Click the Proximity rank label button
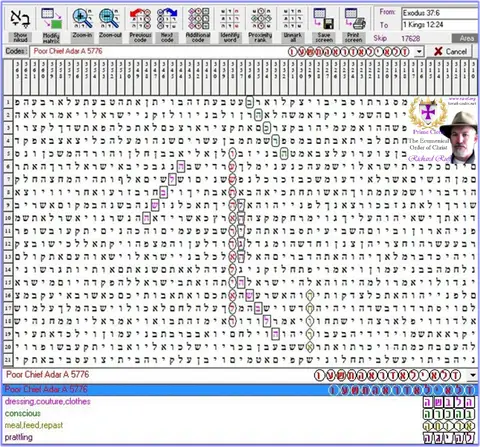 [x=260, y=37]
